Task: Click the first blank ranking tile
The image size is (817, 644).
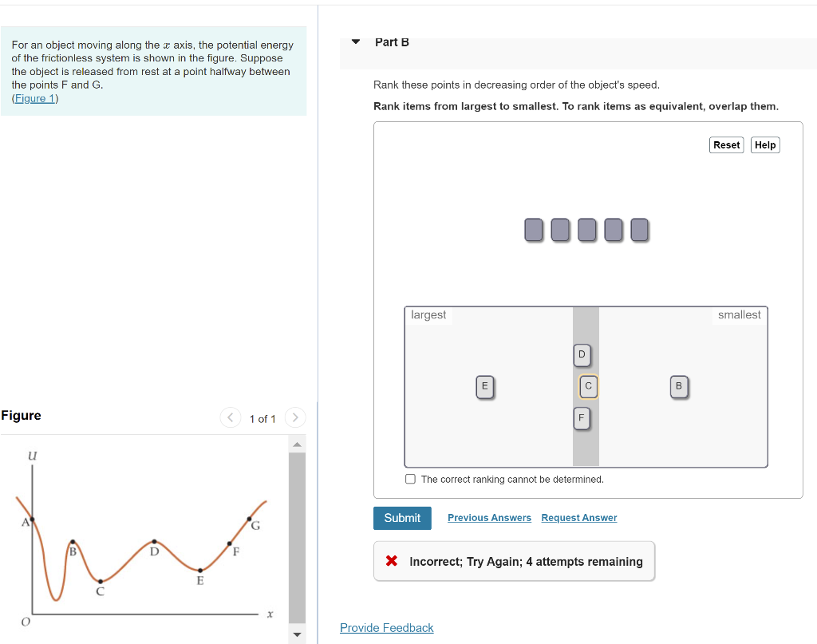Action: coord(534,230)
